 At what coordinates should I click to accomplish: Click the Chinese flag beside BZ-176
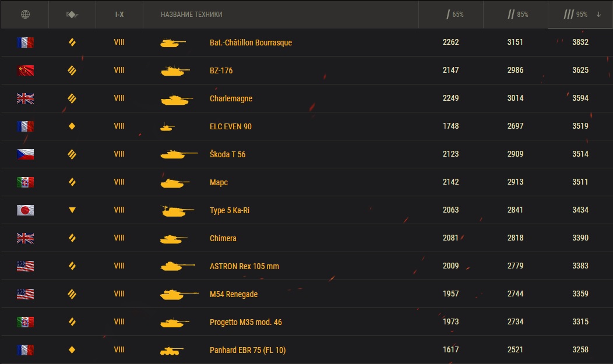pyautogui.click(x=25, y=70)
